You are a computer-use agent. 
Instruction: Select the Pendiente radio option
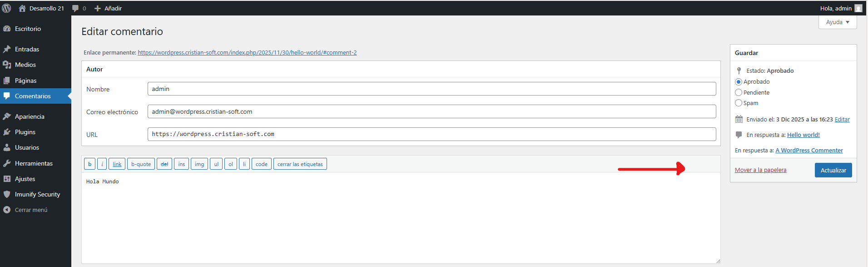pos(739,92)
